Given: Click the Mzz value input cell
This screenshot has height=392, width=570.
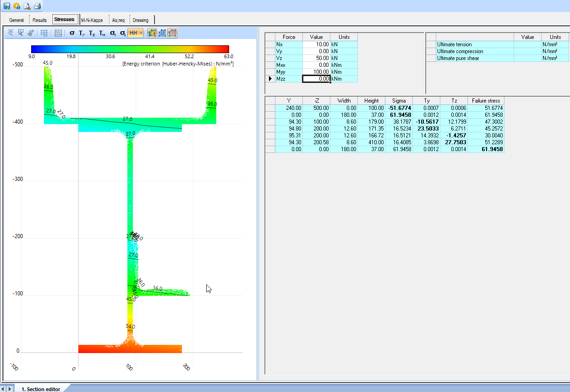Looking at the screenshot, I should [316, 79].
